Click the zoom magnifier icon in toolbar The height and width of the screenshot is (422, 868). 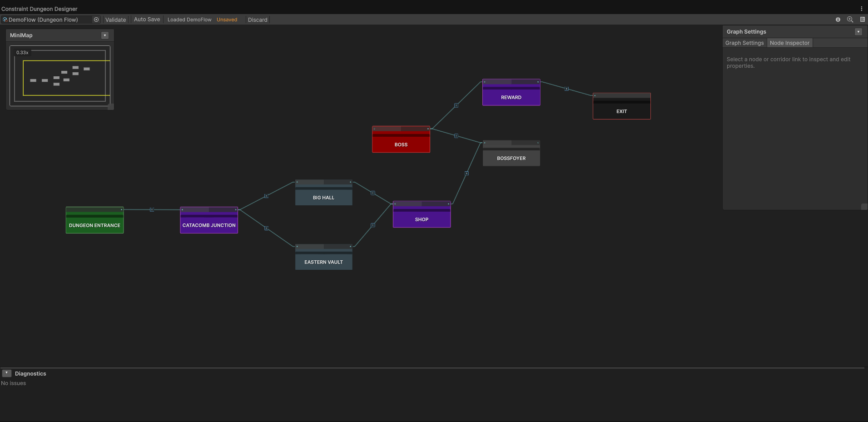tap(850, 20)
